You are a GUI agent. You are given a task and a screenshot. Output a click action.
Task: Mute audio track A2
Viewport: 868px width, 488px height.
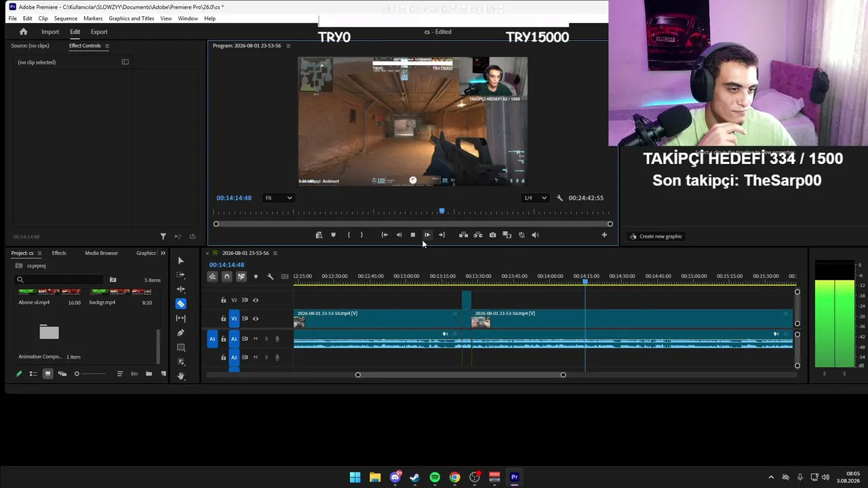pos(256,357)
